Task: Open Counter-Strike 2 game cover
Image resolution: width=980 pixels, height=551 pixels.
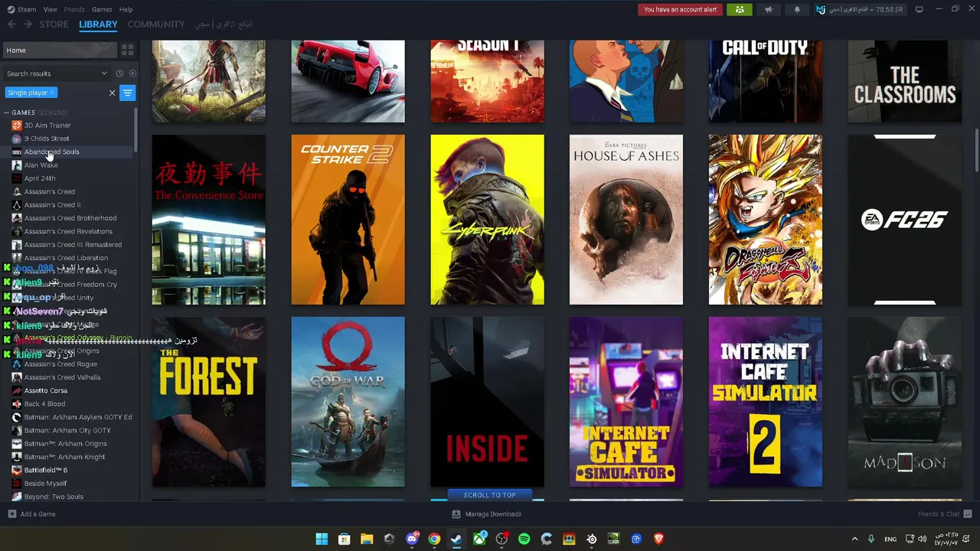Action: point(348,220)
